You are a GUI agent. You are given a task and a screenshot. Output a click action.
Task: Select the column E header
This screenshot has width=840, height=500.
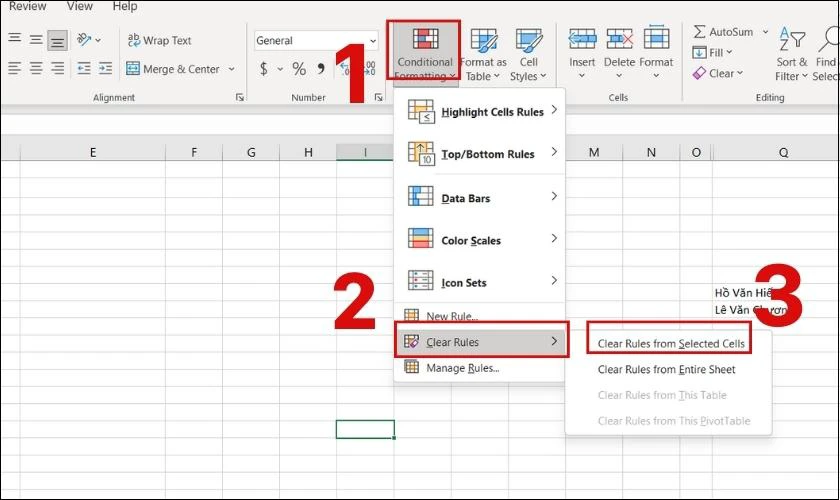click(x=93, y=152)
